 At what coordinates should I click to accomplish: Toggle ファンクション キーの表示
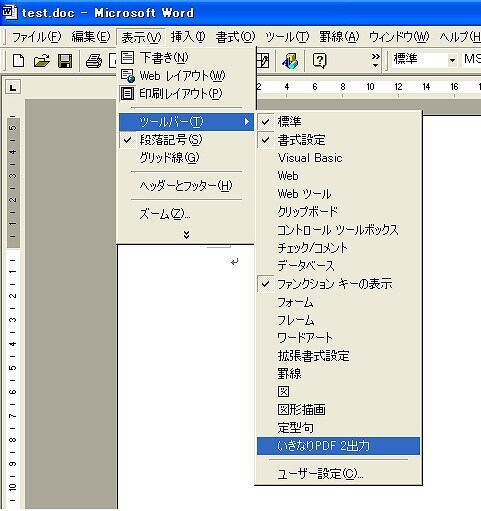pos(338,284)
